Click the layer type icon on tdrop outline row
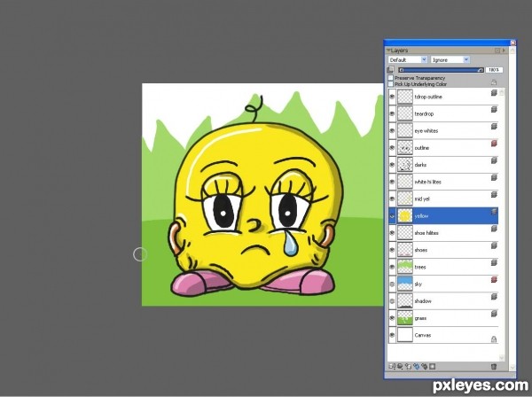Image resolution: width=532 pixels, height=397 pixels. [494, 92]
